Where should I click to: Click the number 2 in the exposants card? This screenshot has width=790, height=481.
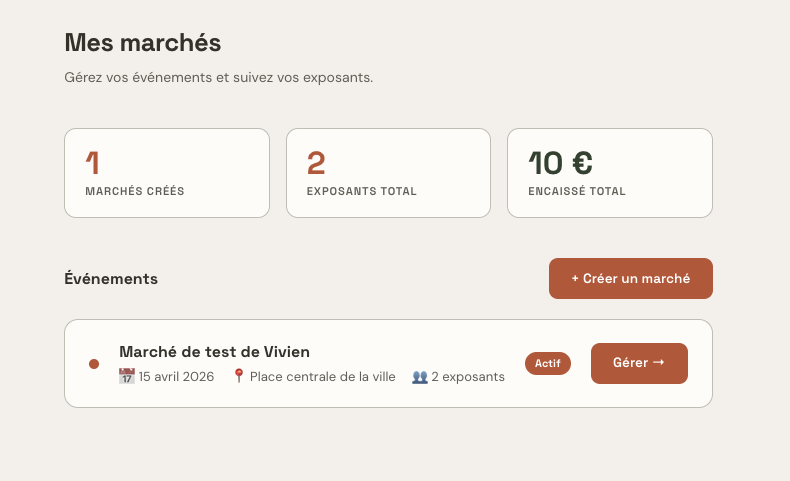316,163
